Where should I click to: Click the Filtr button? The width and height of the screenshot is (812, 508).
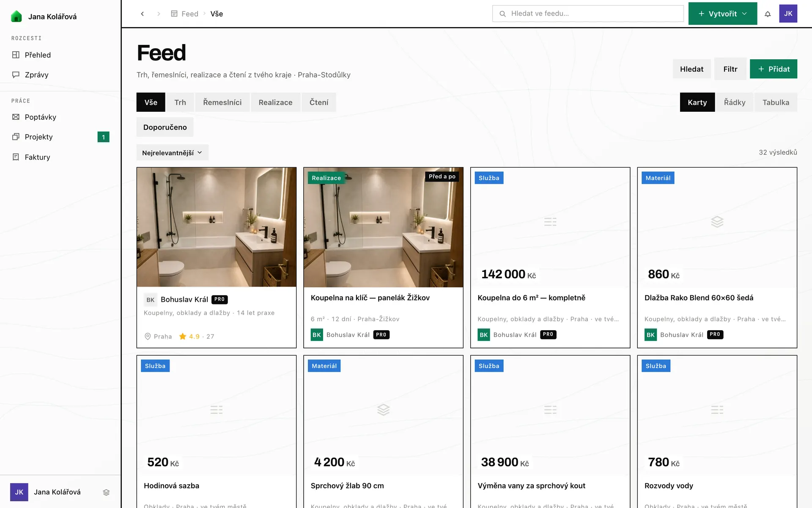[x=730, y=69]
